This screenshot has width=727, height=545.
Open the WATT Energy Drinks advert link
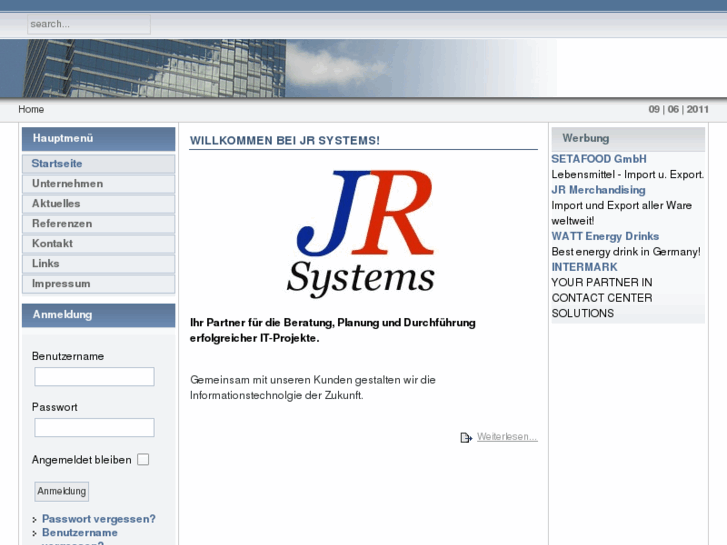point(605,237)
